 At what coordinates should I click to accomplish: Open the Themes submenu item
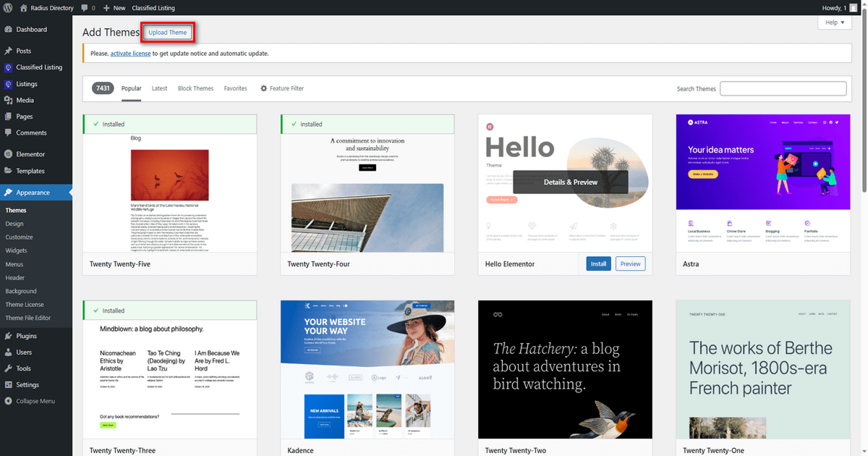click(x=16, y=211)
